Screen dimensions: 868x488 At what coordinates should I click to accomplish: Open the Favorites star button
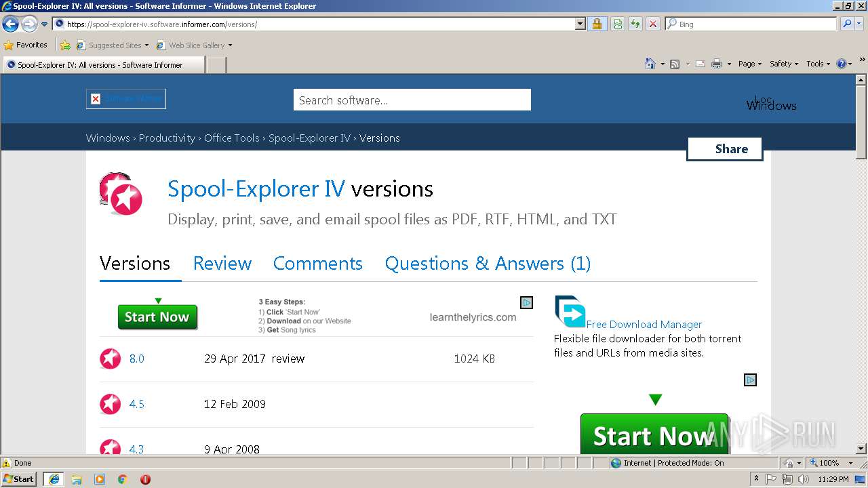tap(25, 45)
